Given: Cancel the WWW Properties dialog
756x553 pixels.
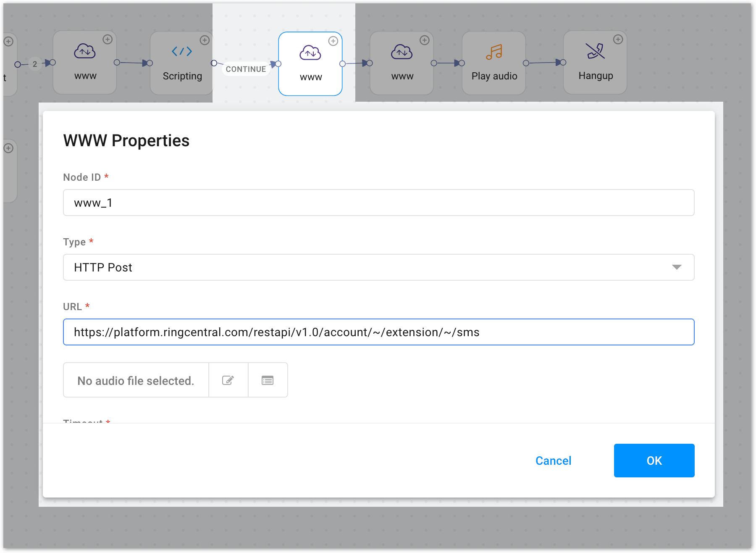Looking at the screenshot, I should point(553,461).
